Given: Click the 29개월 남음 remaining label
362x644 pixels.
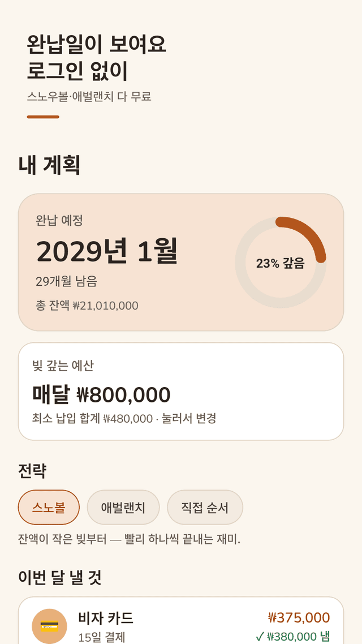Looking at the screenshot, I should (x=67, y=281).
